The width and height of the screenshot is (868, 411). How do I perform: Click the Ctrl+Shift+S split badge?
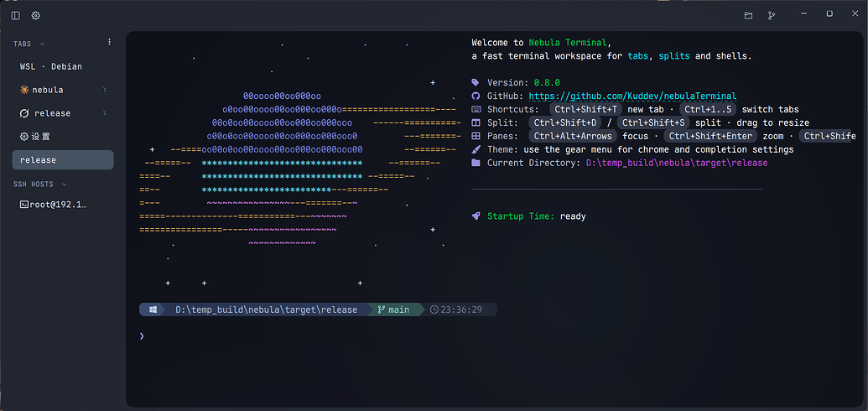click(x=653, y=122)
